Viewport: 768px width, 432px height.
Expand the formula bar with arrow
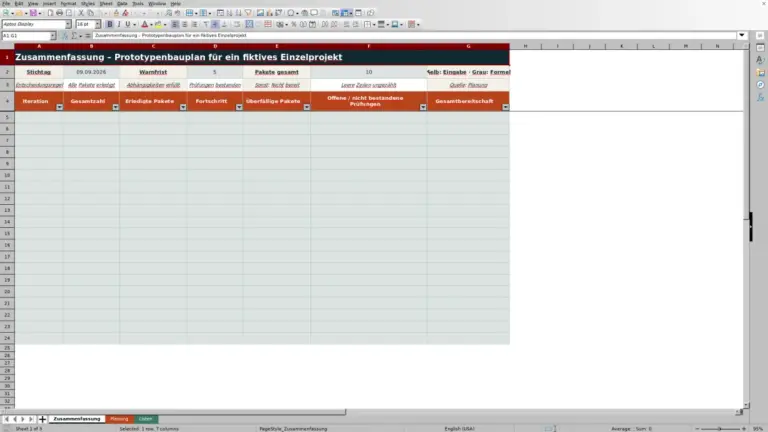[x=742, y=35]
